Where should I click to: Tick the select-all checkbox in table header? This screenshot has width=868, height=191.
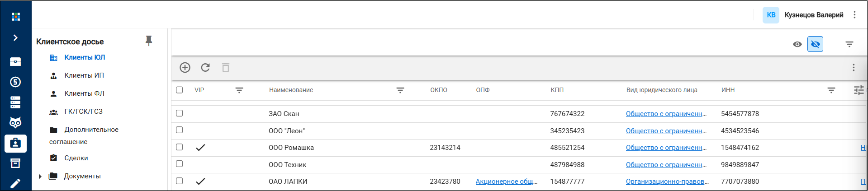(180, 90)
